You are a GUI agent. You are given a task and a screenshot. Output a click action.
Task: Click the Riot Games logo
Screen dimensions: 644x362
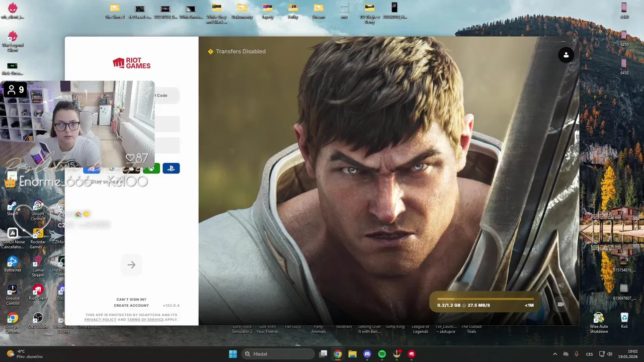pos(131,63)
